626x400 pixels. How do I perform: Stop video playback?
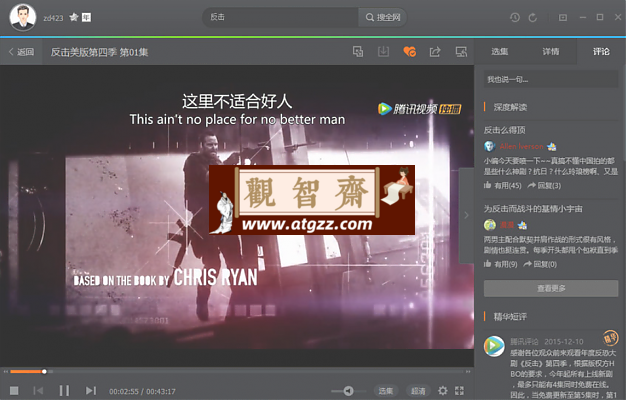pyautogui.click(x=14, y=390)
